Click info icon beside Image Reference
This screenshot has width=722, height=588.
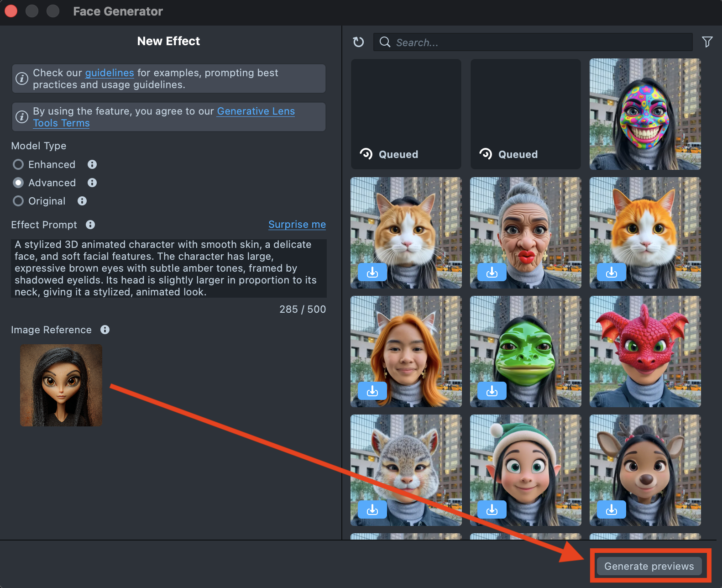click(105, 330)
